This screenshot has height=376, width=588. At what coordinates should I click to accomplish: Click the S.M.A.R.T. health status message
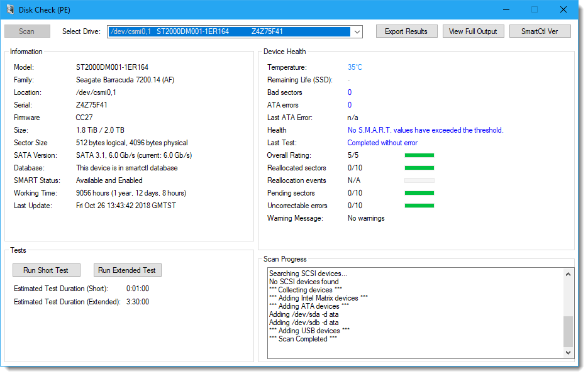[425, 130]
